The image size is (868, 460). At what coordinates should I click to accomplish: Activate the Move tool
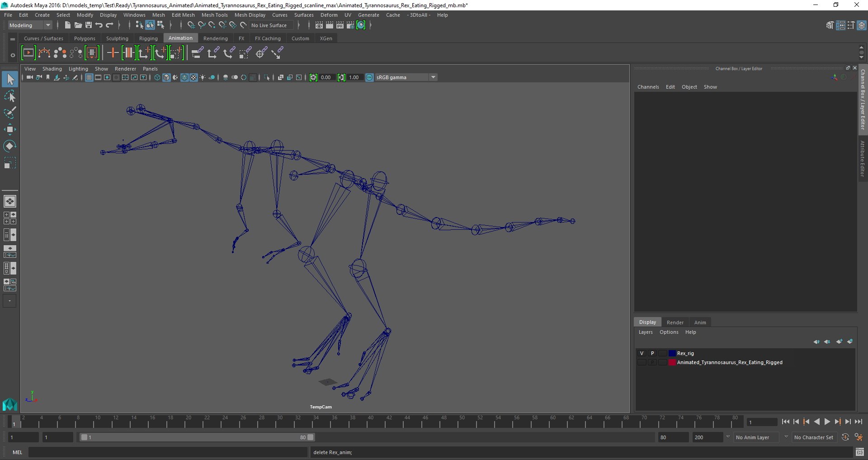pyautogui.click(x=10, y=129)
